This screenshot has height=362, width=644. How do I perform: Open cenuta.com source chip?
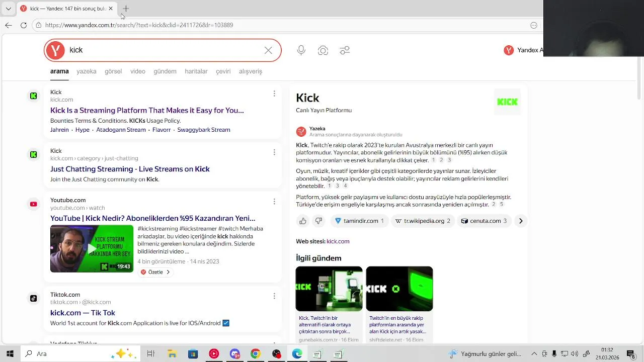[484, 221]
